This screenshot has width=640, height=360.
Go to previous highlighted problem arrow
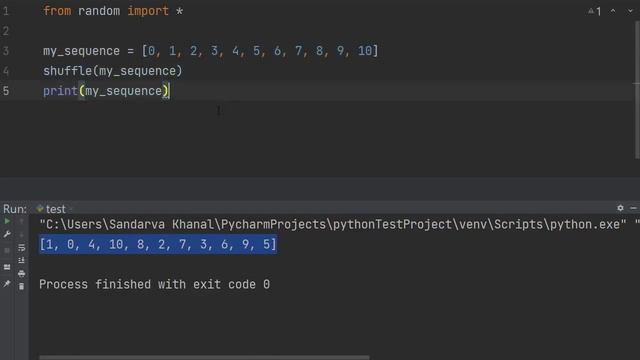613,11
